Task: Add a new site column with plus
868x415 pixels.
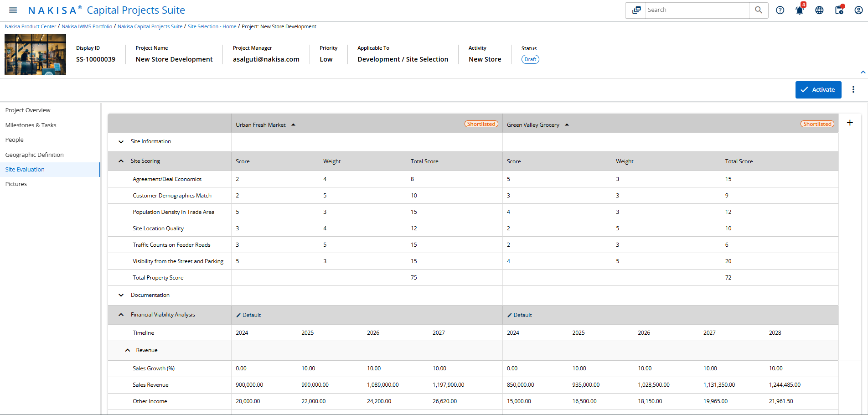Action: pyautogui.click(x=850, y=123)
